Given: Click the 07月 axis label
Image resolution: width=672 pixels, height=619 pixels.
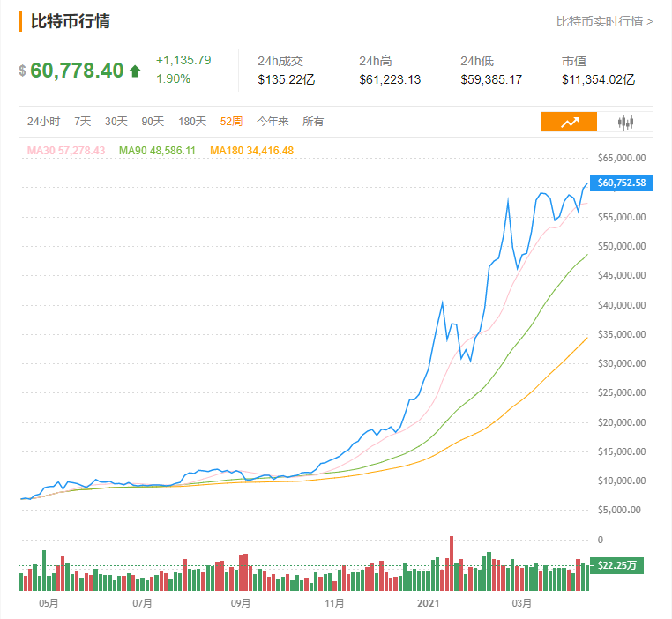Looking at the screenshot, I should click(142, 603).
